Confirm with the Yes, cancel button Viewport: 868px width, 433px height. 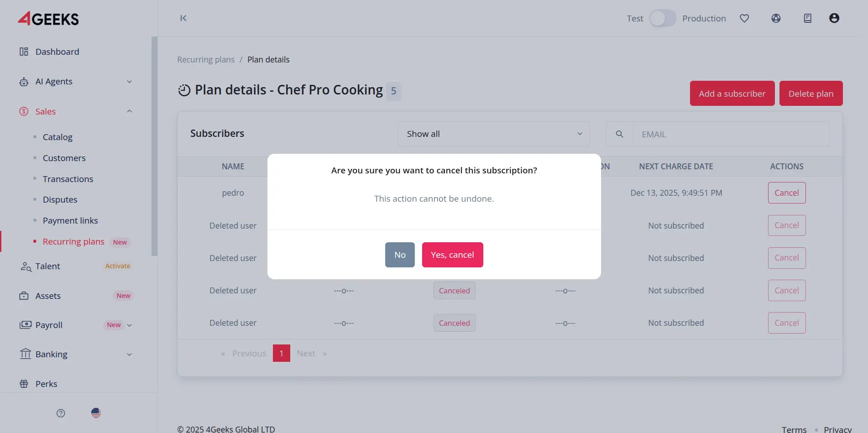point(452,255)
